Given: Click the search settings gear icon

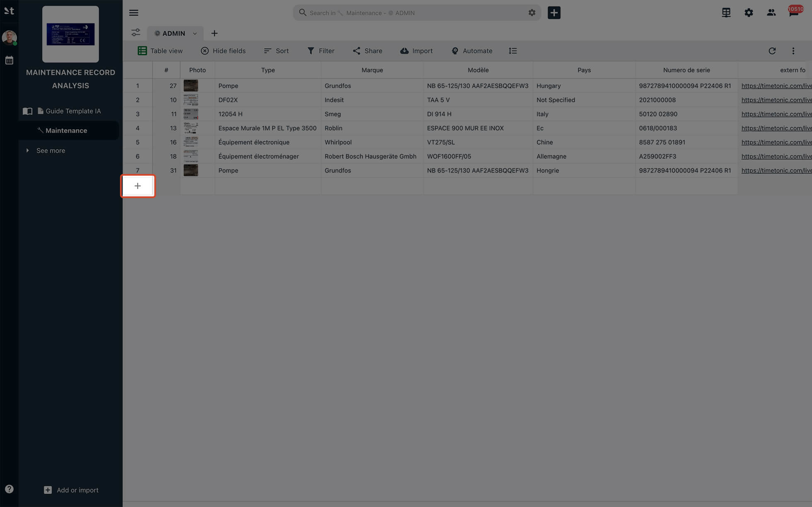Looking at the screenshot, I should point(532,13).
